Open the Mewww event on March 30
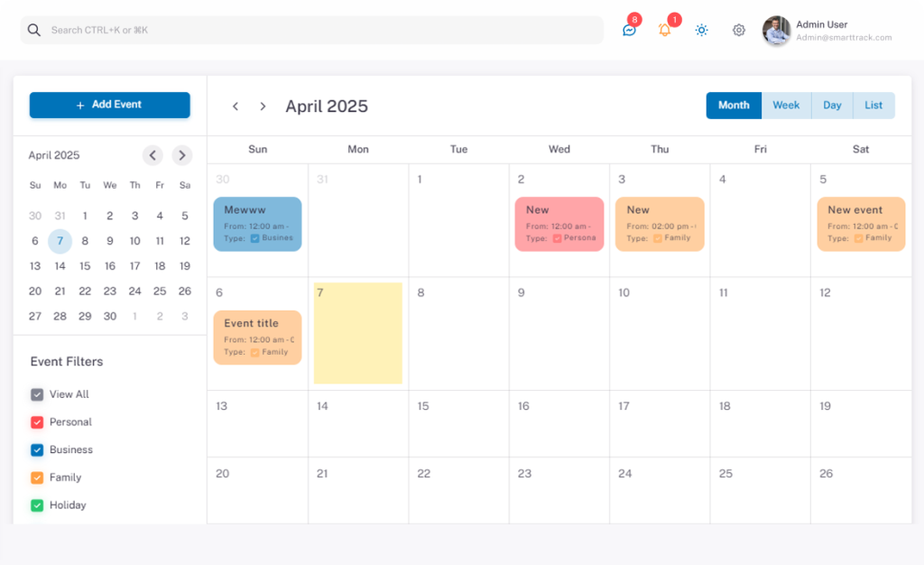The image size is (924, 565). (x=257, y=224)
